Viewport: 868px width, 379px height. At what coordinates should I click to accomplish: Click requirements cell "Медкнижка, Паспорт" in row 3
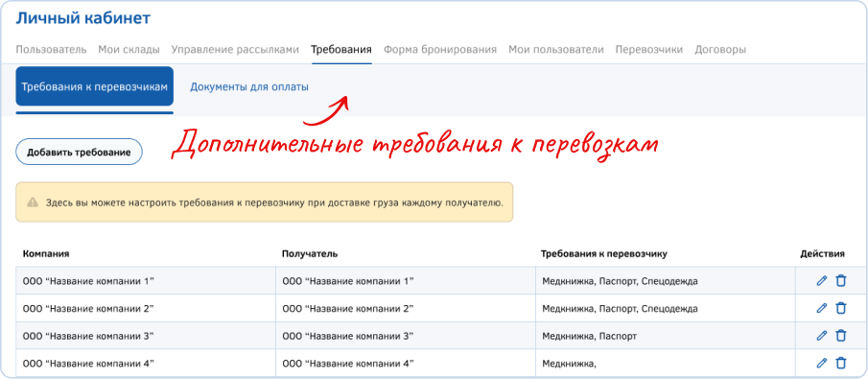coord(666,335)
